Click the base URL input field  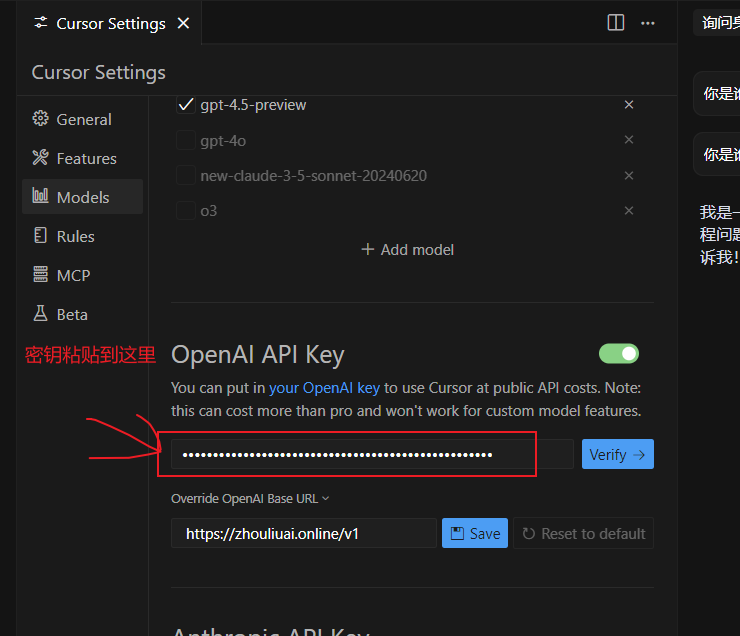(x=303, y=533)
